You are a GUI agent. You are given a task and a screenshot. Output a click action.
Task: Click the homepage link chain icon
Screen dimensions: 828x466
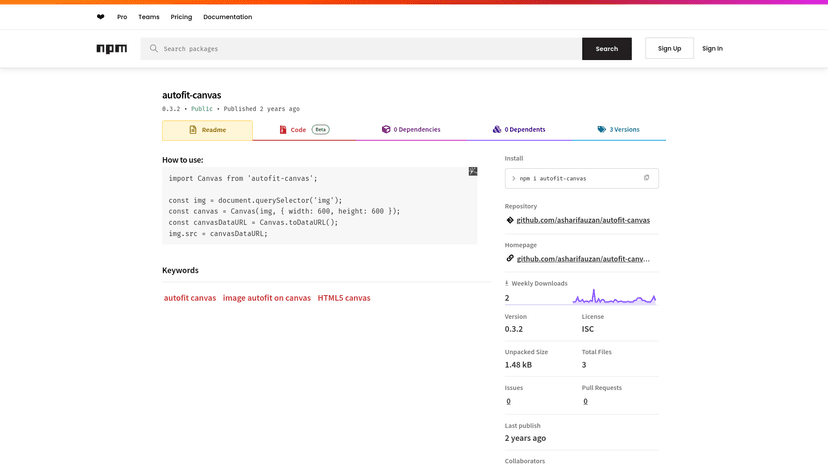510,258
